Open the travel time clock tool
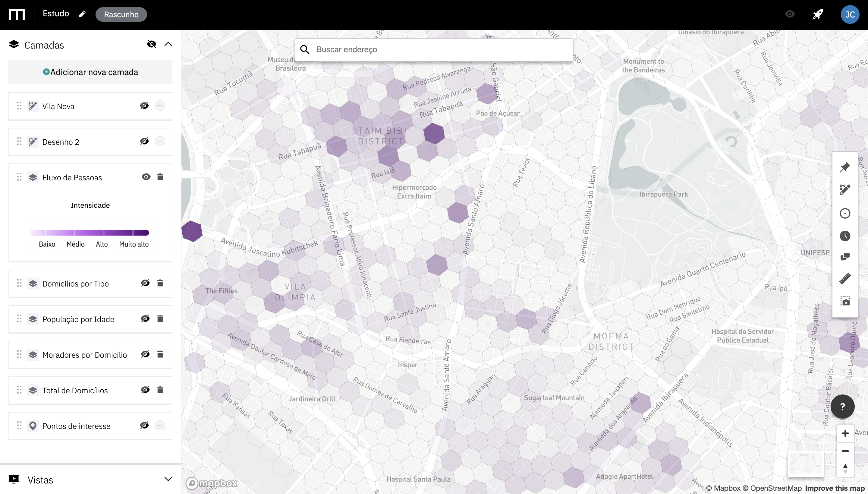Image resolution: width=868 pixels, height=494 pixels. [x=844, y=236]
